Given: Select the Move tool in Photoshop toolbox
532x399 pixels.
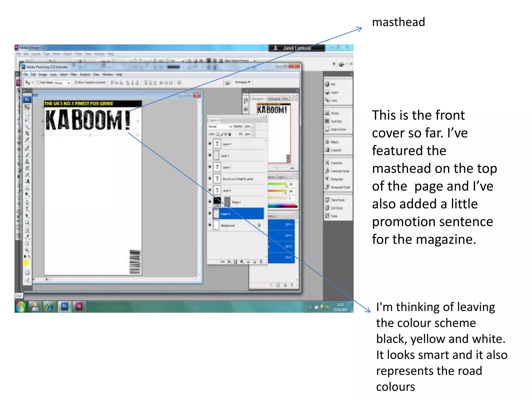Looking at the screenshot, I should 27,107.
